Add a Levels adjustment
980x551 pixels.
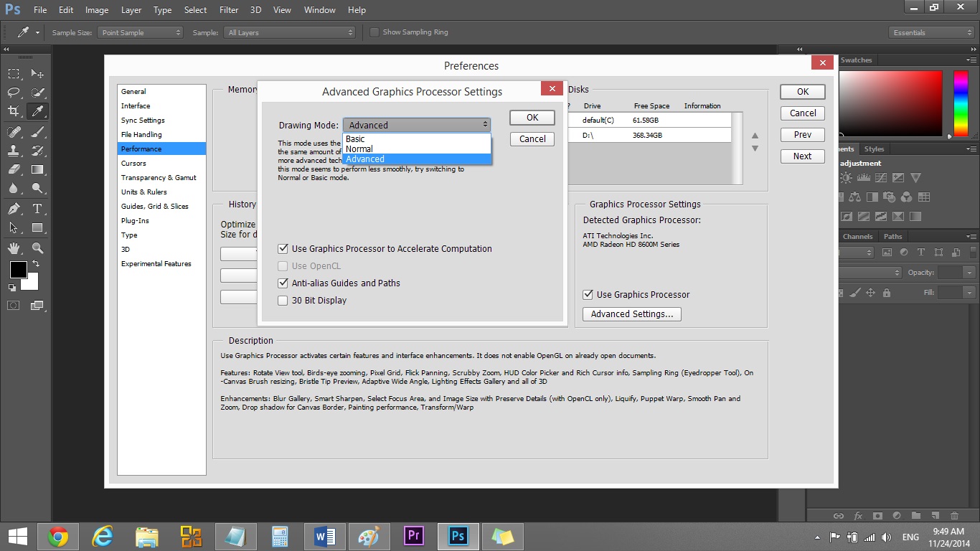pos(863,177)
